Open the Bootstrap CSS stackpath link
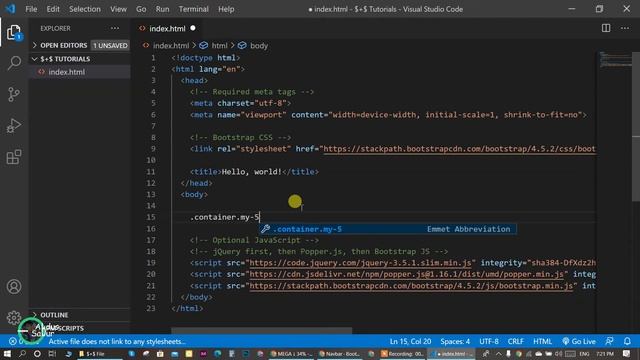Screen dimensions: 640x360 pyautogui.click(x=459, y=149)
